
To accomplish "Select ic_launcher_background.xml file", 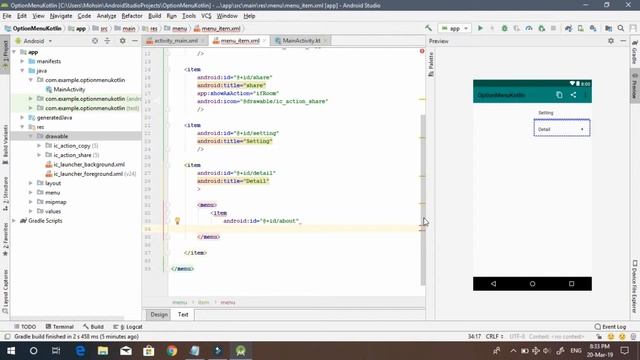I will point(85,164).
